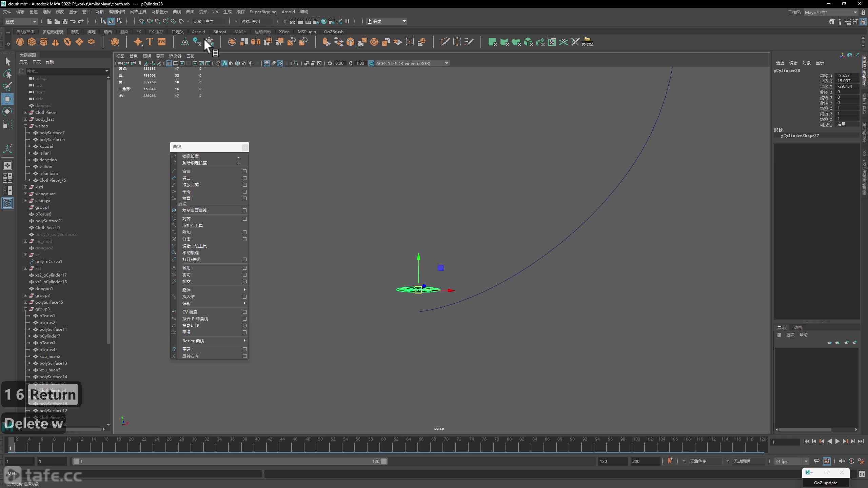The width and height of the screenshot is (868, 488).
Task: Switch to the 多边形建模 shelf tab
Action: click(53, 32)
